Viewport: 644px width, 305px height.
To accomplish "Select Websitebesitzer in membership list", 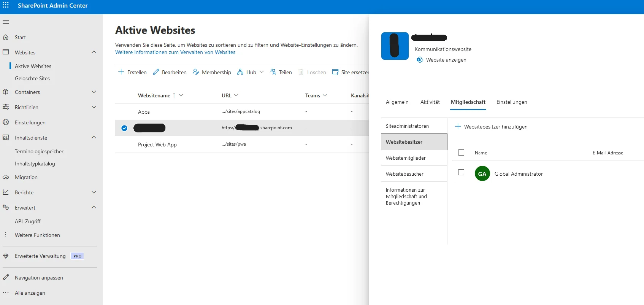I will [414, 142].
